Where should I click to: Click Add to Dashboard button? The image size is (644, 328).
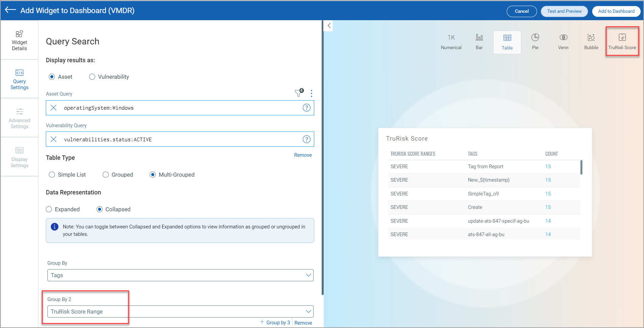click(616, 11)
